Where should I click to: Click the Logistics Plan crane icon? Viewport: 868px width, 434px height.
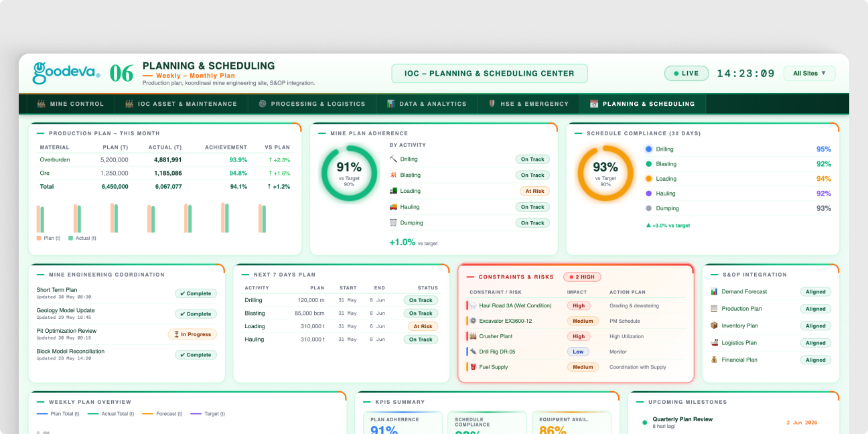tap(714, 343)
